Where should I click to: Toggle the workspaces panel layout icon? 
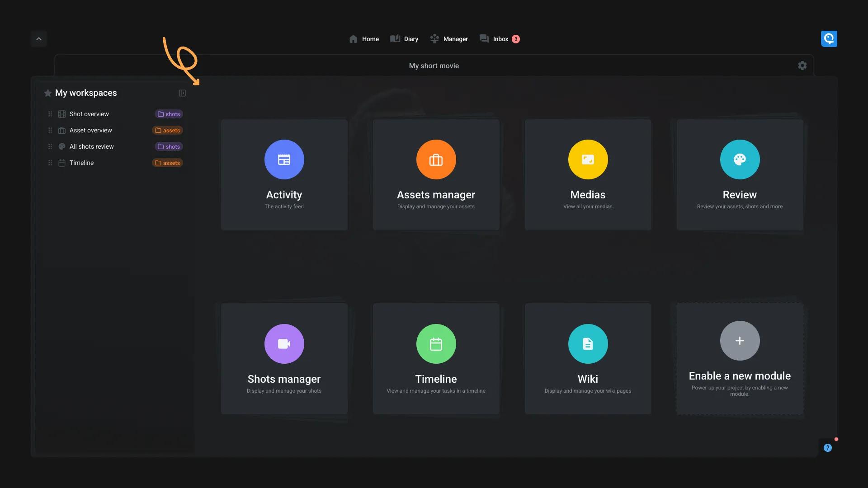coord(182,93)
